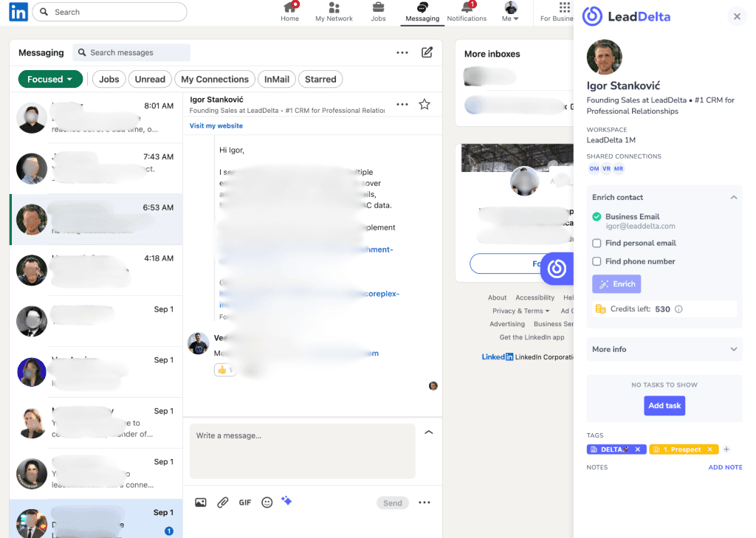Open the Accessibility footer link

point(535,297)
